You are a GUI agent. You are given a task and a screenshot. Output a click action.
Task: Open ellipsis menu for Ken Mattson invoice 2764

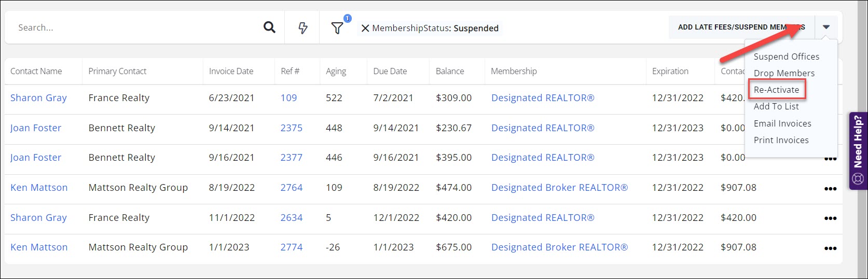[830, 188]
